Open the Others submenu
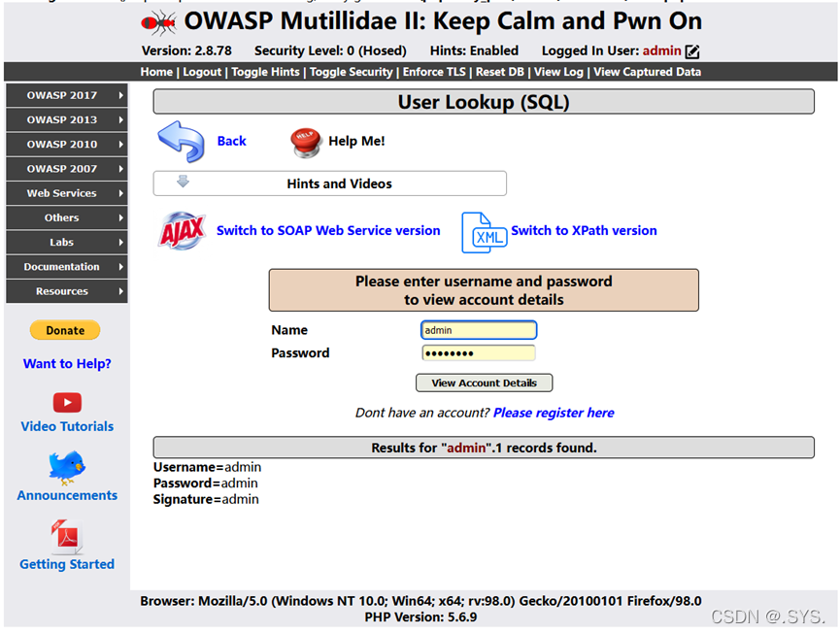The width and height of the screenshot is (840, 633). click(x=67, y=218)
